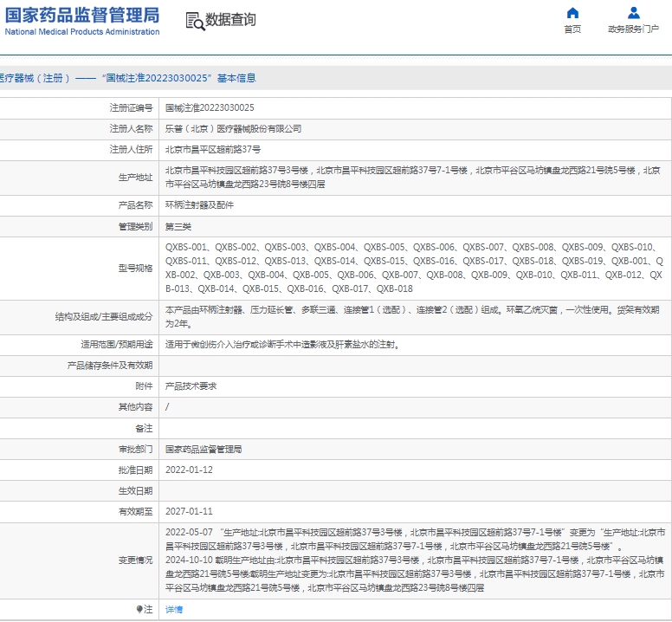Click composition text starting 本产品由环柄注射器
The height and width of the screenshot is (622, 672).
pyautogui.click(x=412, y=316)
